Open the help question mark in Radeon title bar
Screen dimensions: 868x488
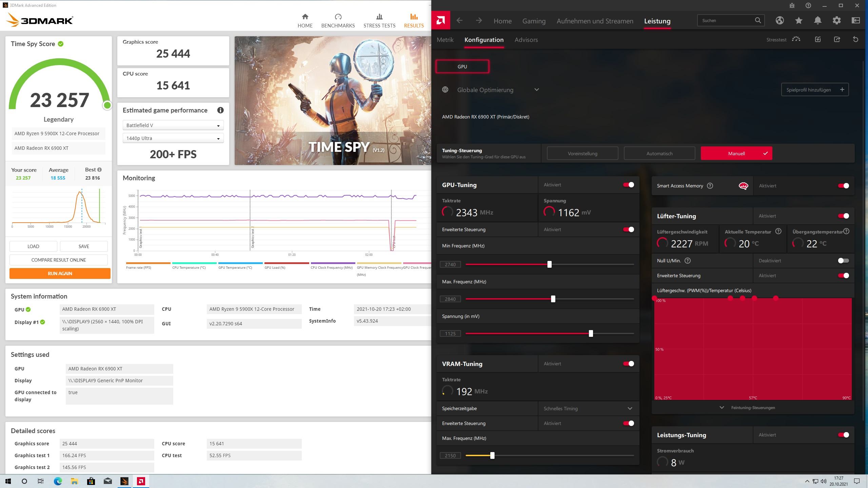pyautogui.click(x=808, y=5)
